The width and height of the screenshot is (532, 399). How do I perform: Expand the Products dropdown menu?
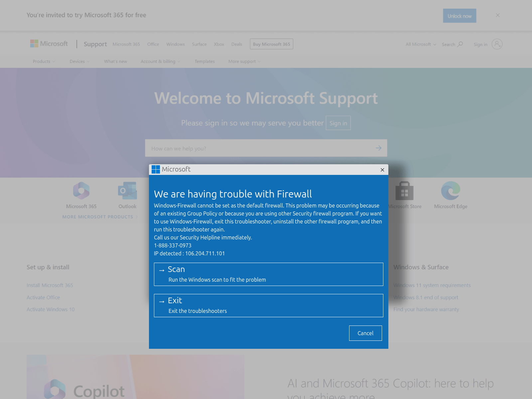44,61
